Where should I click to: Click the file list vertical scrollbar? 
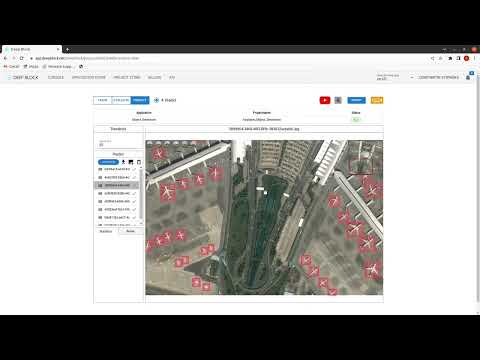click(141, 195)
